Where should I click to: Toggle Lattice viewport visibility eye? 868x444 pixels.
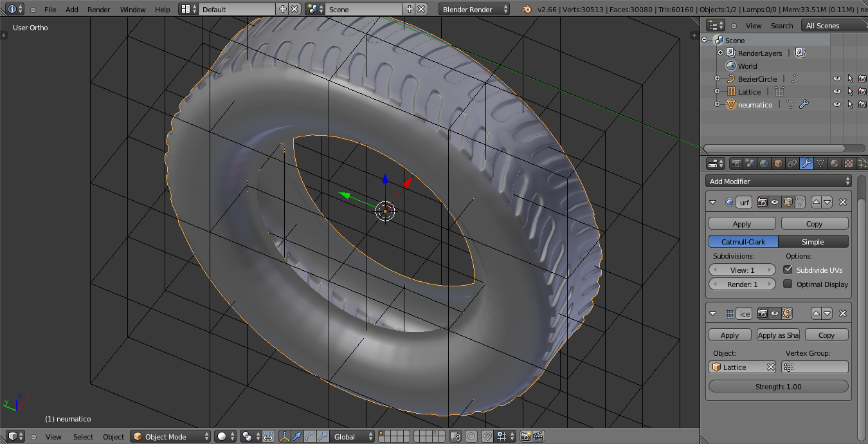point(837,91)
